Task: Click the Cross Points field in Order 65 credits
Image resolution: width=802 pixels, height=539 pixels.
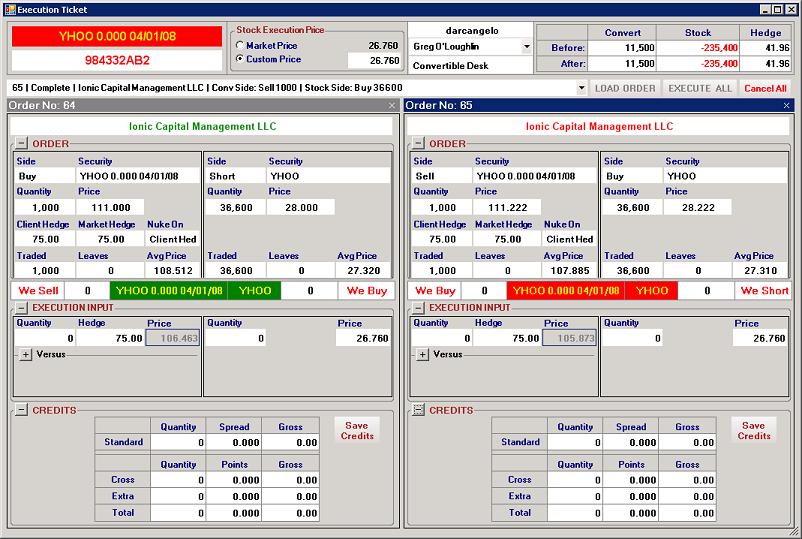Action: click(x=631, y=480)
